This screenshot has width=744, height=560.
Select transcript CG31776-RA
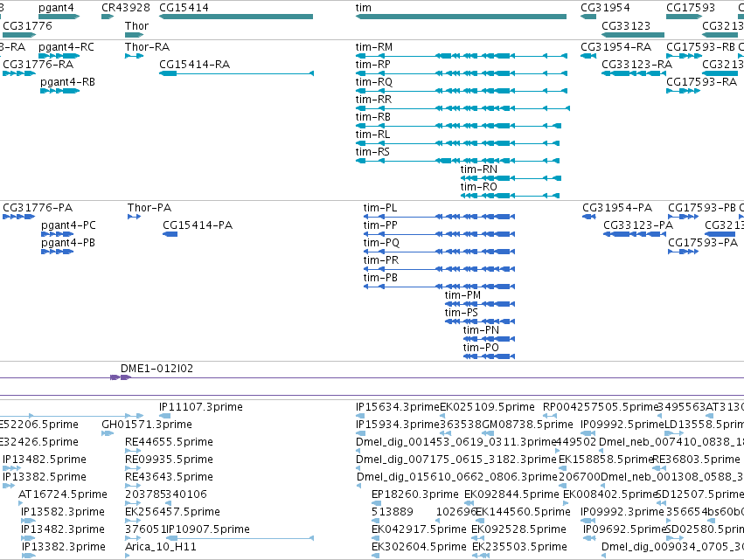(x=19, y=73)
